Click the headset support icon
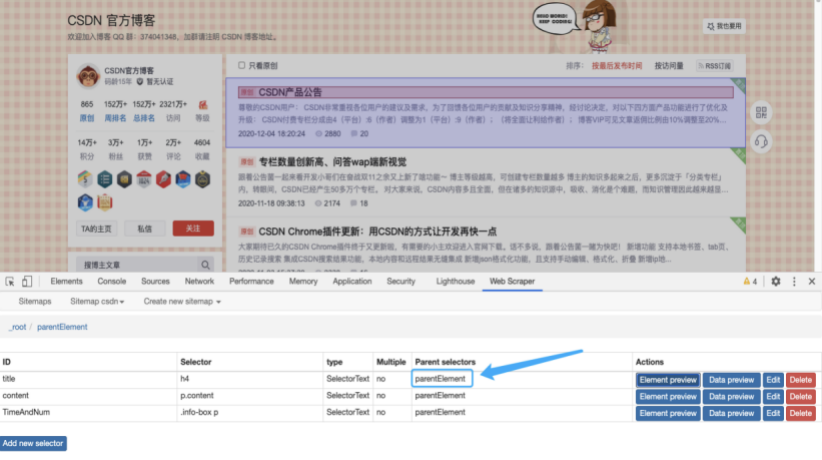The height and width of the screenshot is (460, 822). pos(760,140)
